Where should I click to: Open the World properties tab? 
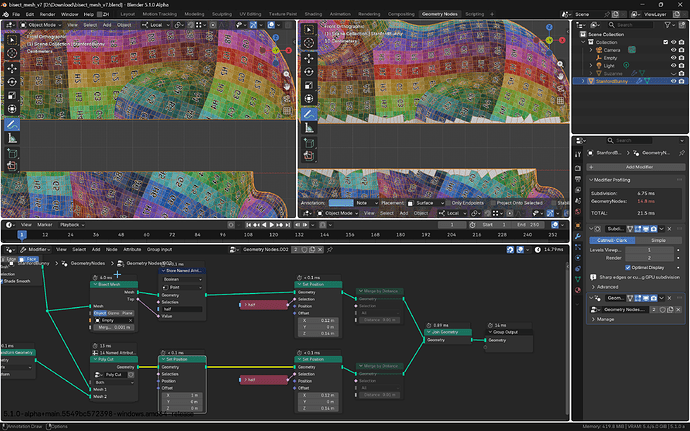pyautogui.click(x=578, y=212)
